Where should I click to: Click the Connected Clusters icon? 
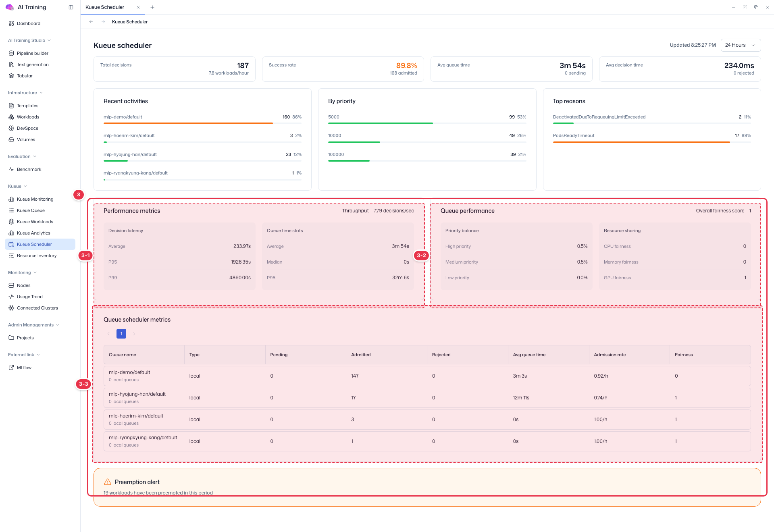(11, 308)
